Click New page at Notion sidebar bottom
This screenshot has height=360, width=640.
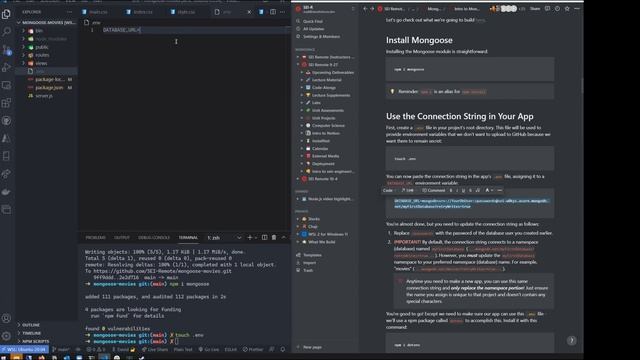pos(312,347)
